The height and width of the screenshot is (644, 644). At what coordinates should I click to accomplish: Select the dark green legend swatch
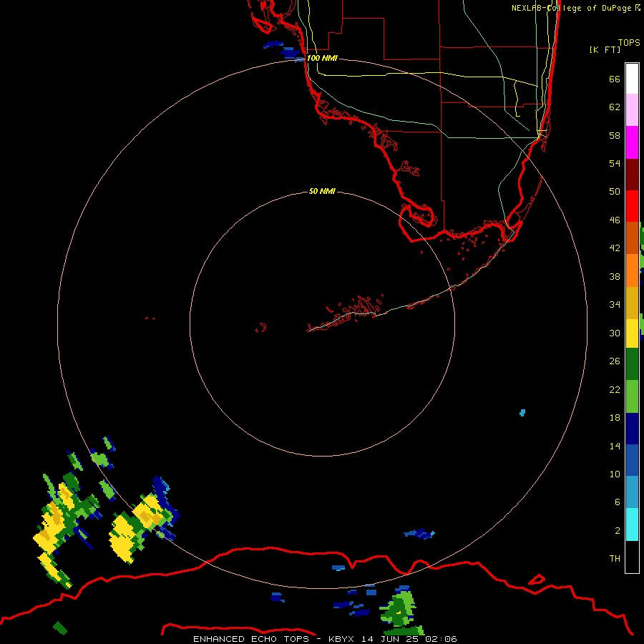632,364
